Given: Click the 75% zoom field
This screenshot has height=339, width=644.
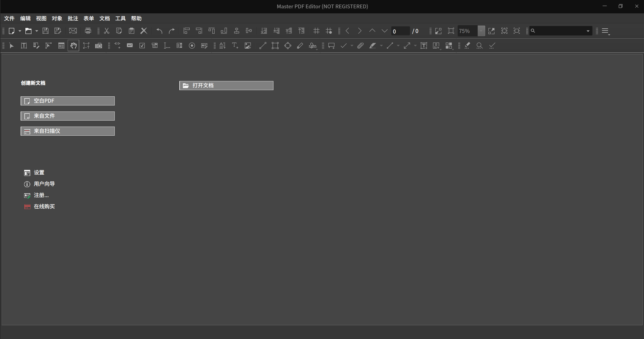Looking at the screenshot, I should [x=467, y=31].
